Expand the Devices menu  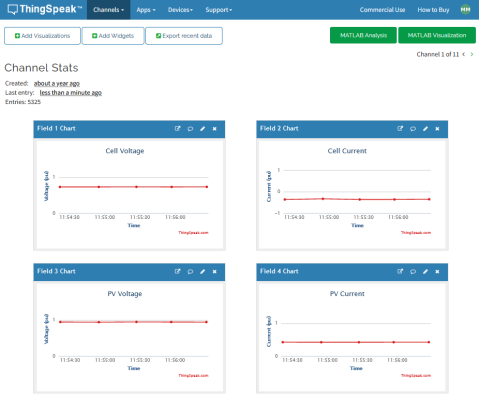(x=180, y=10)
